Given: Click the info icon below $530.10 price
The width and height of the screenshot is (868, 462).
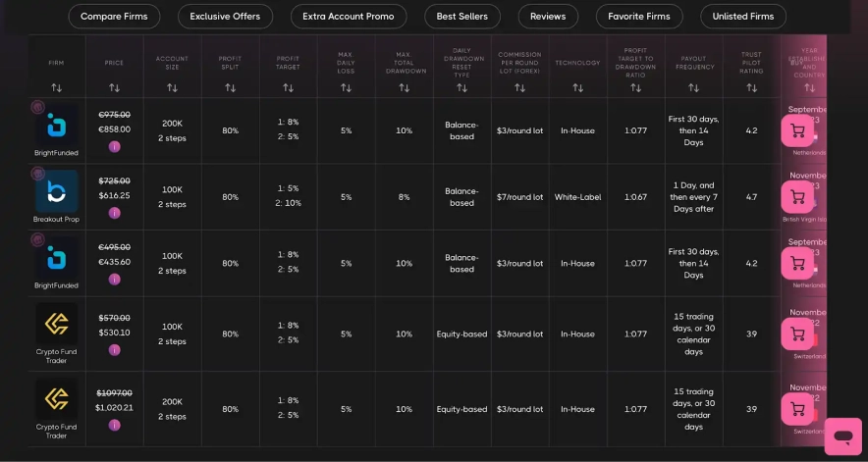Looking at the screenshot, I should pos(114,349).
